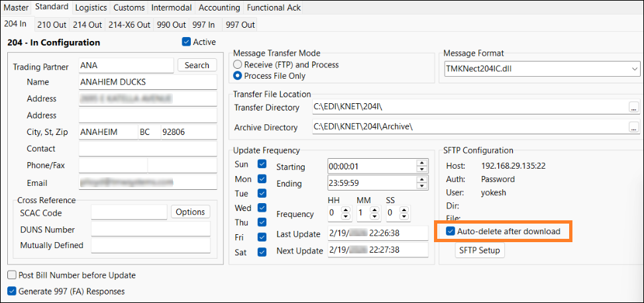This screenshot has height=303, width=644.
Task: Select Process File Only mode
Action: tap(237, 76)
